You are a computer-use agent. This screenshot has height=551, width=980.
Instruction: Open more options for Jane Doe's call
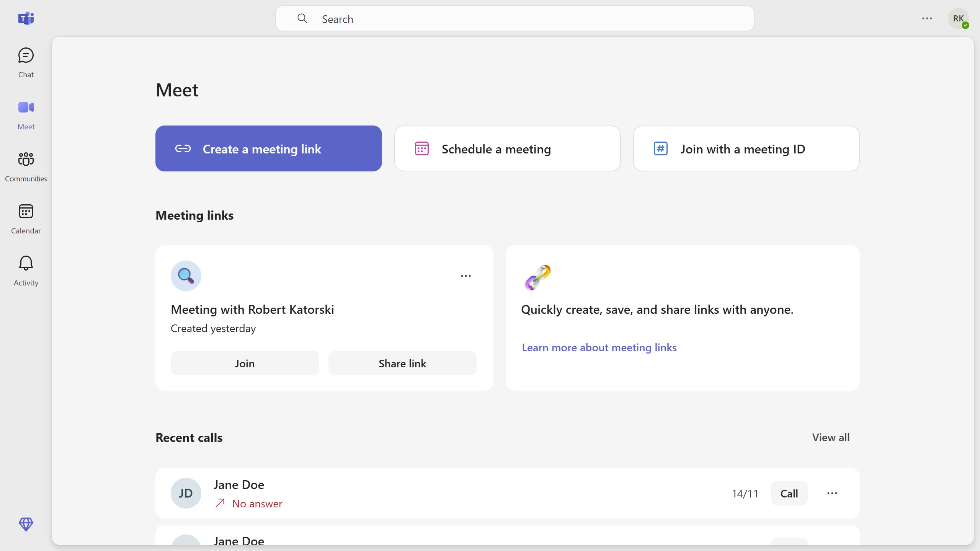(x=831, y=493)
